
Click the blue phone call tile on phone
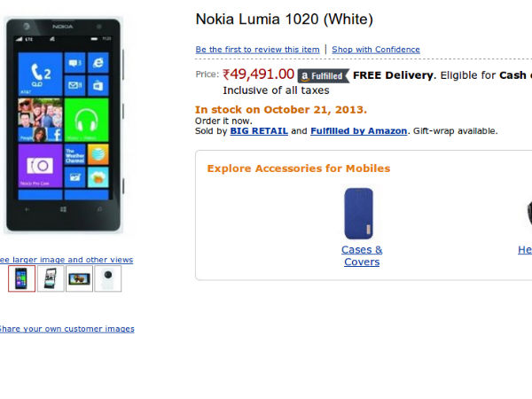tap(41, 74)
